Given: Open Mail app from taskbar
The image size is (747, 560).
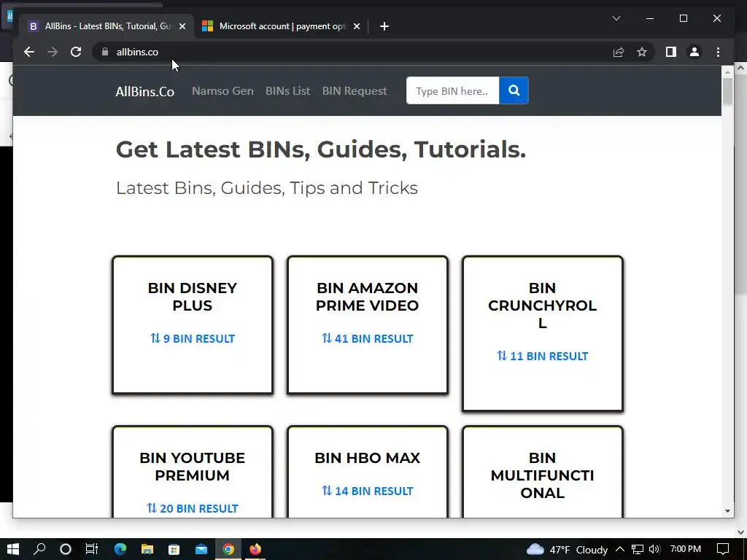Looking at the screenshot, I should (x=201, y=549).
